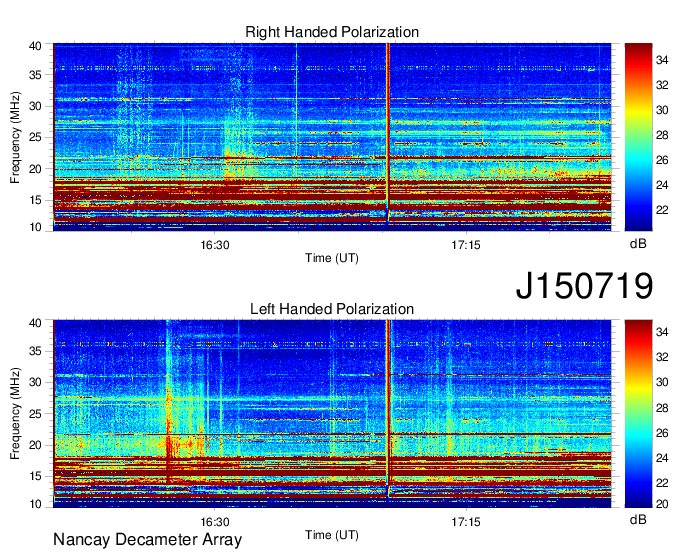Click 30 MHz tick on right-handed plot
The height and width of the screenshot is (552, 680).
click(36, 106)
